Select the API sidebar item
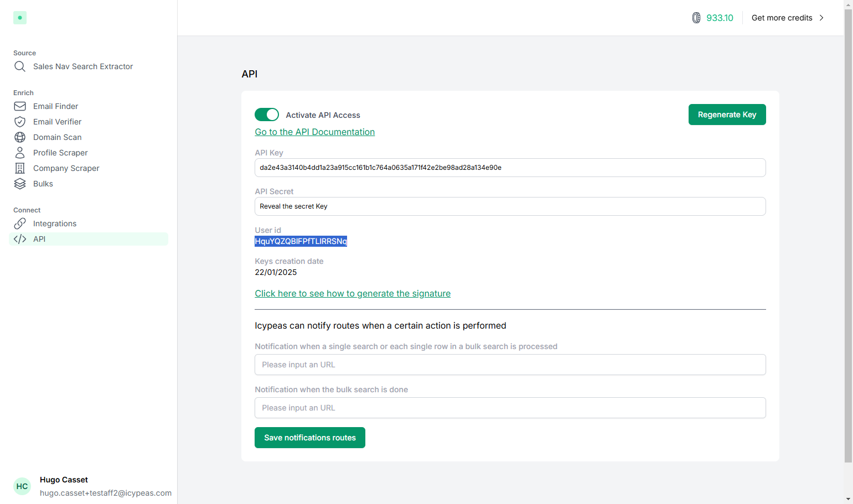The image size is (853, 504). (89, 239)
